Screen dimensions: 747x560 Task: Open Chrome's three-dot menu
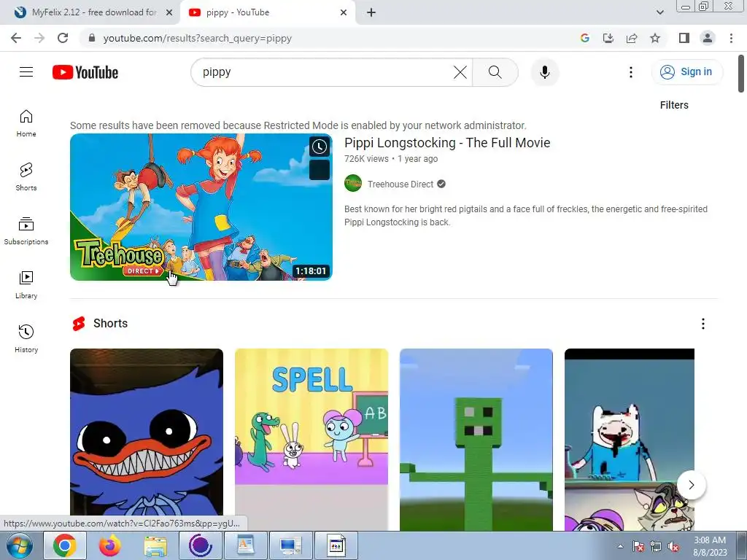click(731, 38)
